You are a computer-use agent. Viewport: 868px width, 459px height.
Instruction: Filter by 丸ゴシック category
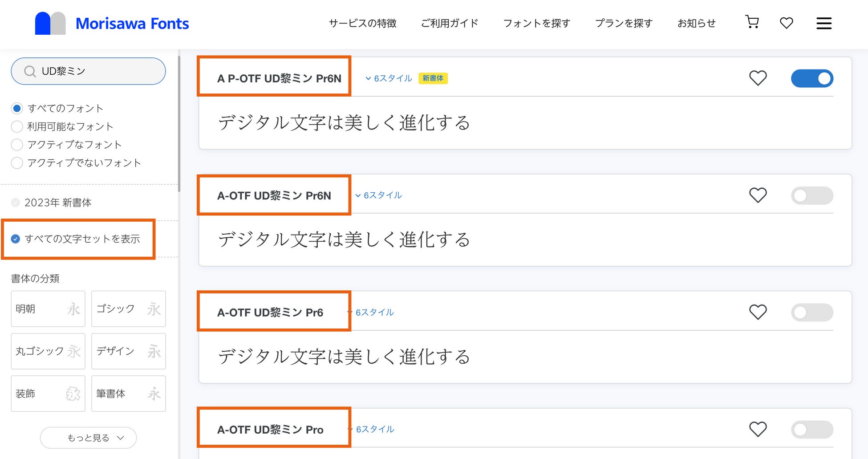(48, 351)
